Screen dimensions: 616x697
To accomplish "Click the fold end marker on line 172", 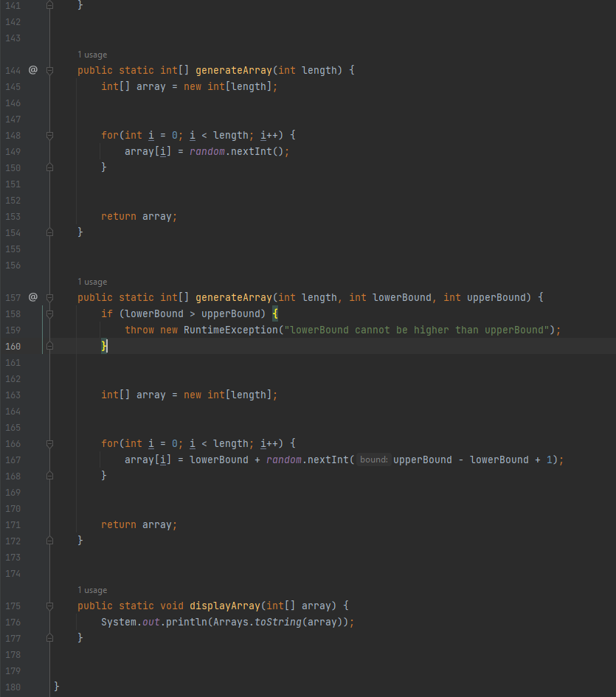I will click(x=50, y=541).
